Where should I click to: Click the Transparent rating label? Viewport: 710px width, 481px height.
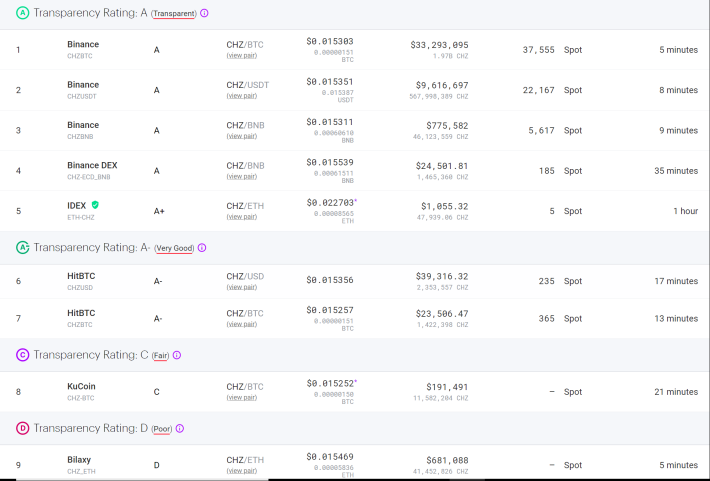(174, 14)
